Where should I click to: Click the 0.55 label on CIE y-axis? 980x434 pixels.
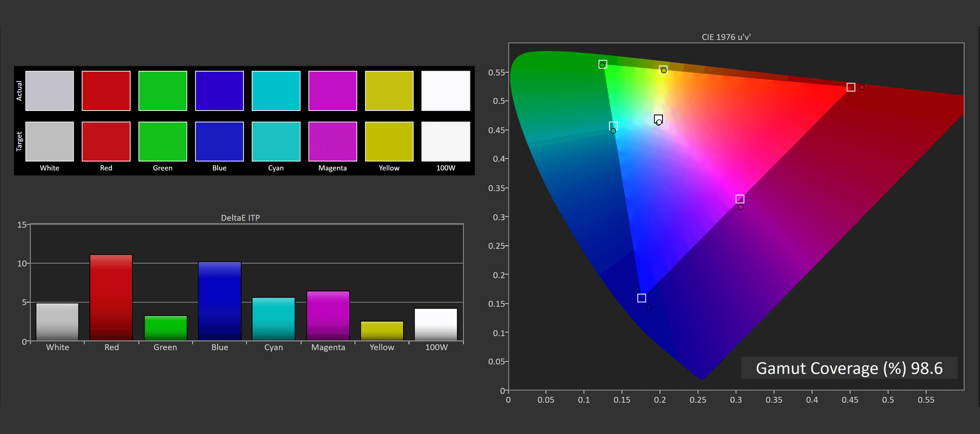click(496, 73)
